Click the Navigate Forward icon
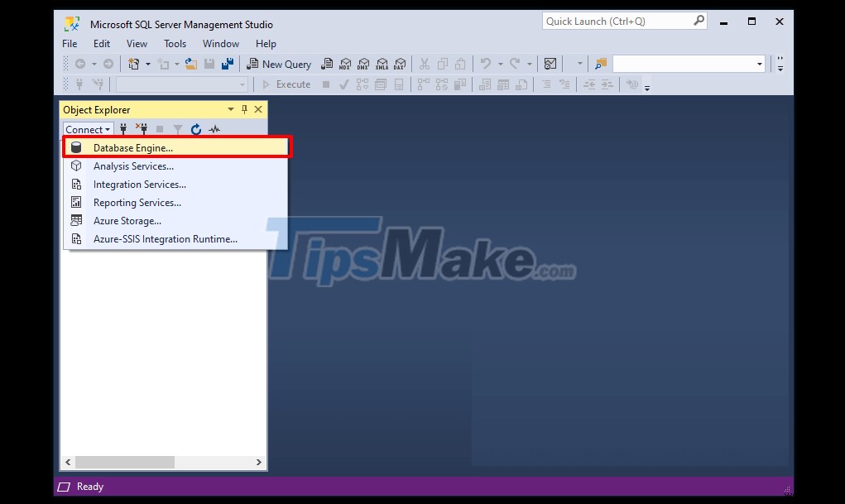Screen dimensions: 845x504 click(x=108, y=65)
